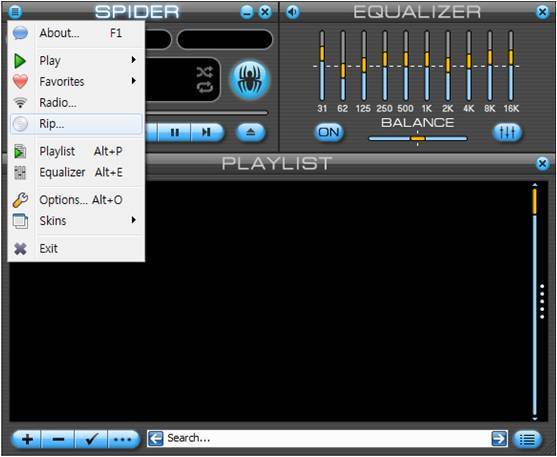The height and width of the screenshot is (457, 557).
Task: Close the Playlist panel
Action: point(542,163)
